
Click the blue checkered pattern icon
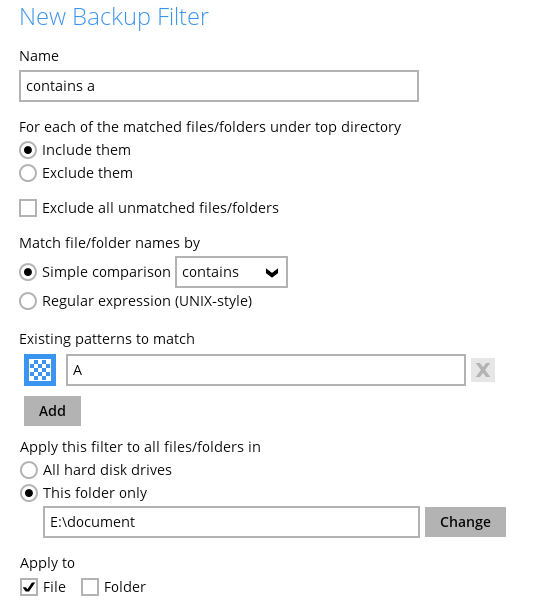[40, 370]
